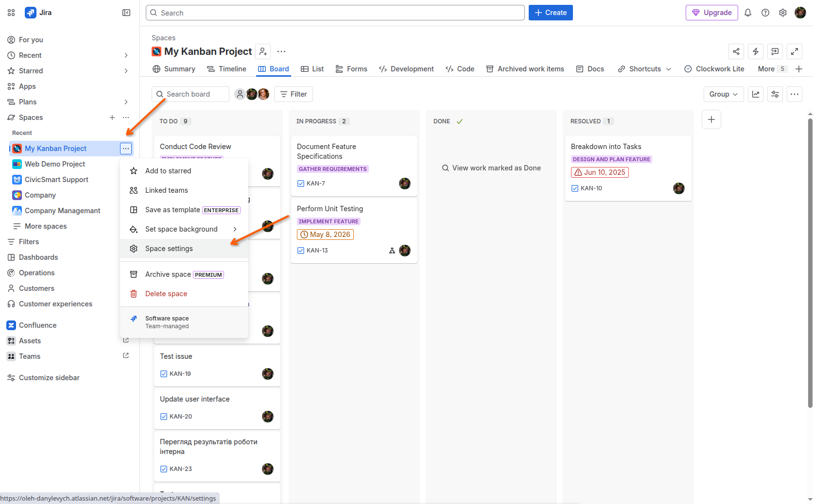Open the board's more actions ellipsis
This screenshot has width=813, height=504.
(x=795, y=94)
